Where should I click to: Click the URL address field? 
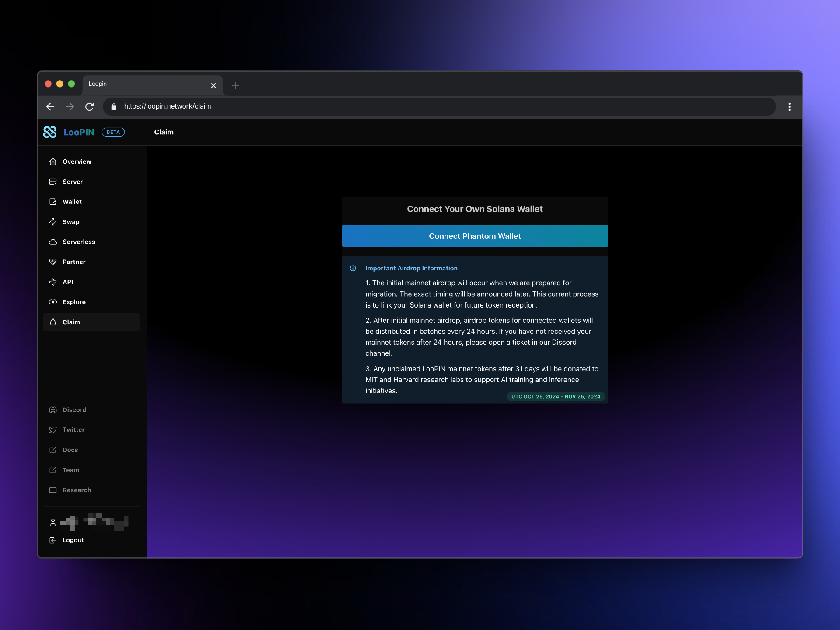point(439,107)
